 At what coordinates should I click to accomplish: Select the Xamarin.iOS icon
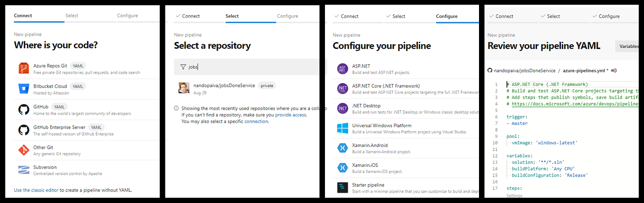point(342,168)
